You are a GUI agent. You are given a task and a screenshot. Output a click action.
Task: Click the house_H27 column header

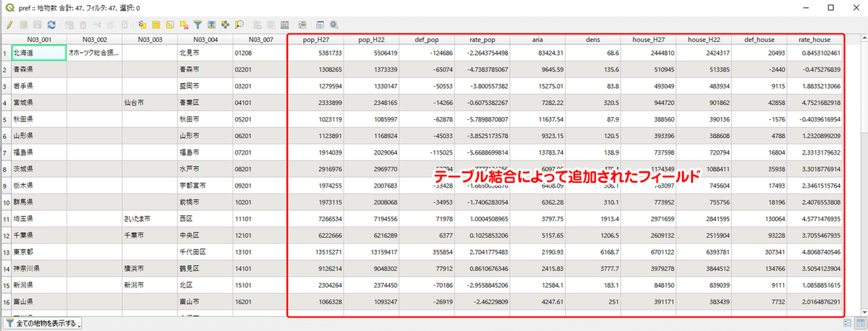pyautogui.click(x=648, y=39)
